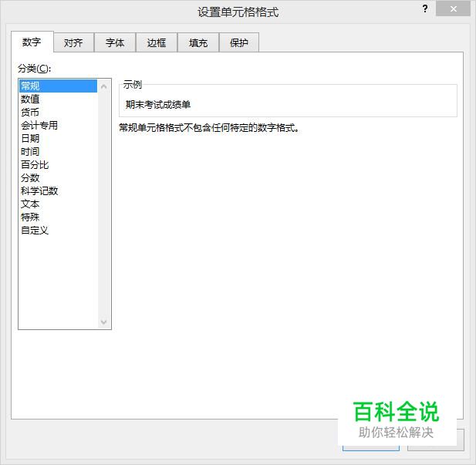Choose 会计专用 category
476x465 pixels.
(x=58, y=125)
